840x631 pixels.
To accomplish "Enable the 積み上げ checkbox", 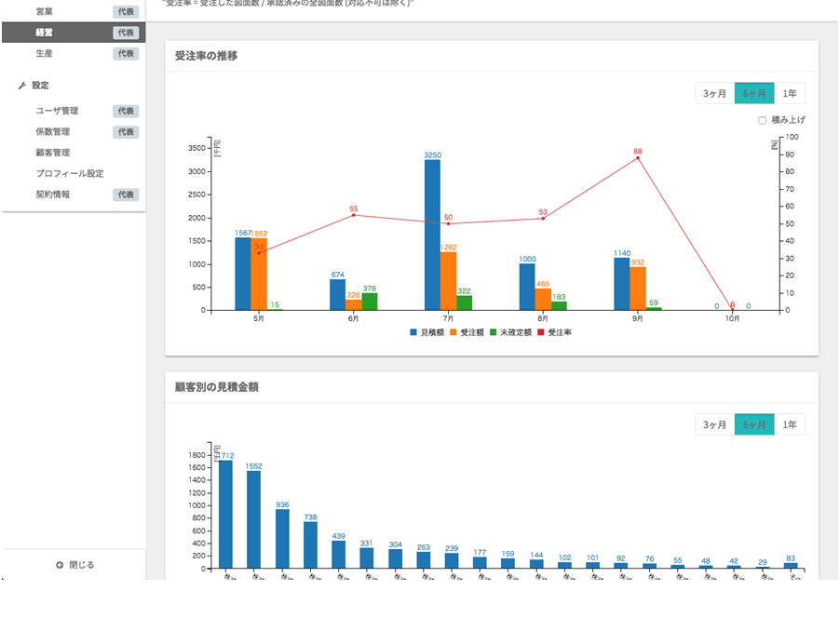I will 762,120.
